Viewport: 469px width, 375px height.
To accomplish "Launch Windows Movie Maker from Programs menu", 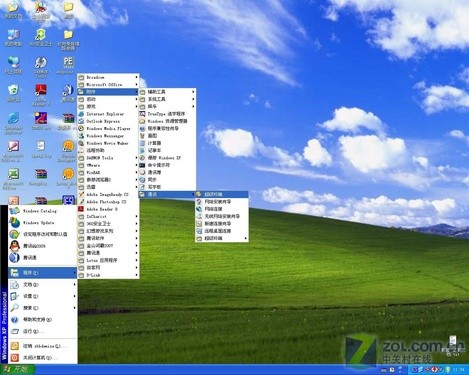I will (108, 143).
